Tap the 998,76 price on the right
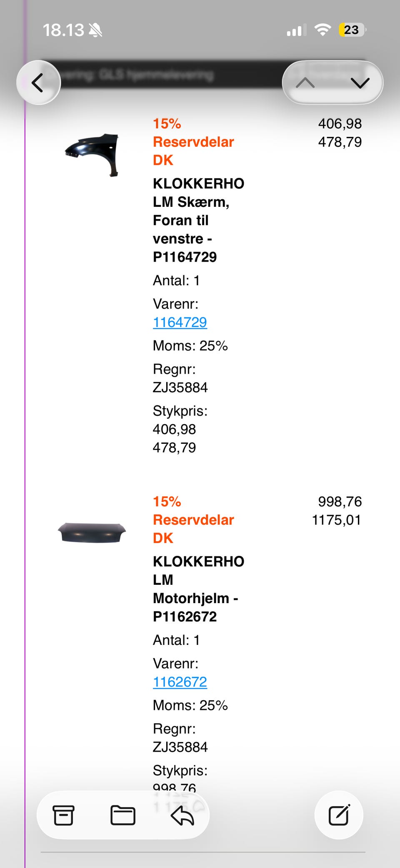 click(x=340, y=501)
